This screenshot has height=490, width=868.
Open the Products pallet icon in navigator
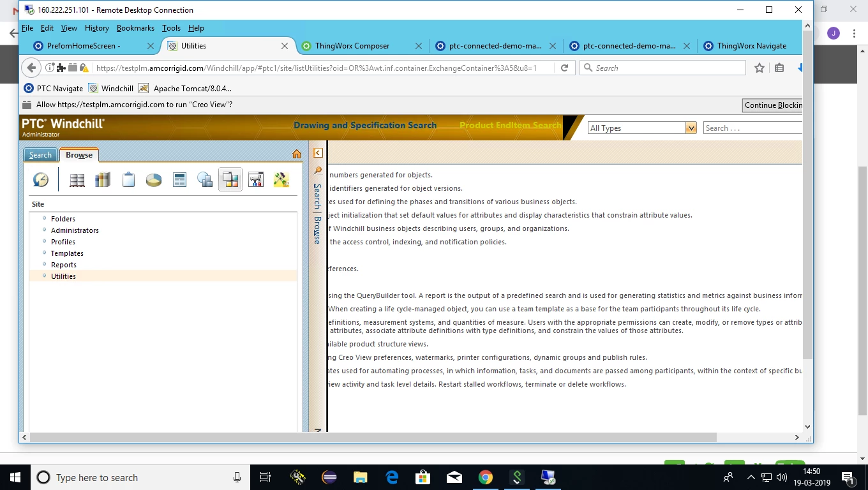click(x=77, y=180)
